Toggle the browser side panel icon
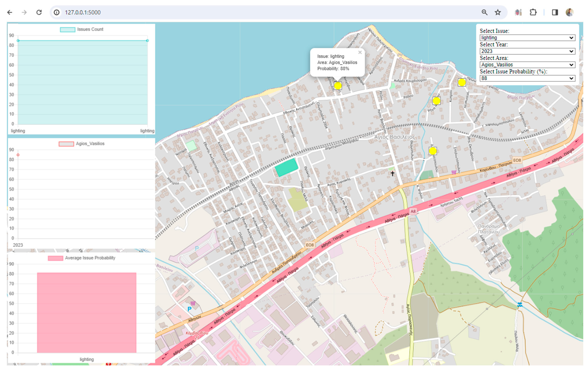The width and height of the screenshot is (588, 372). click(555, 12)
